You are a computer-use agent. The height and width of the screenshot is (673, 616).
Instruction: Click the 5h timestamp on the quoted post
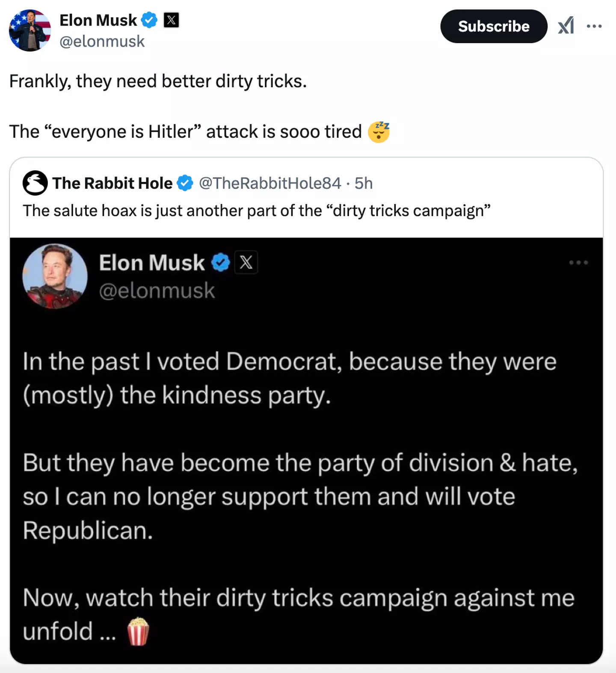(x=364, y=183)
